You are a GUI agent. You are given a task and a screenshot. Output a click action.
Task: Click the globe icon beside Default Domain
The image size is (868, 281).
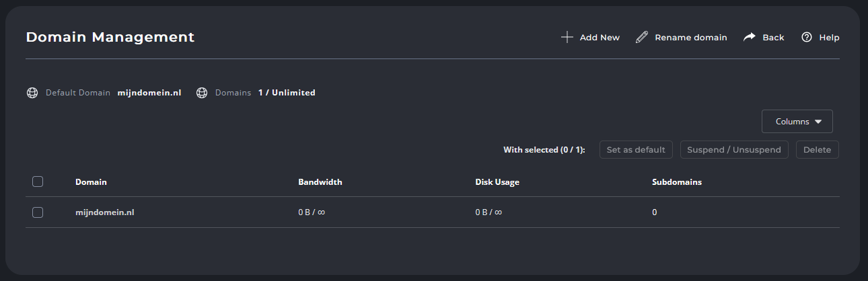click(32, 93)
